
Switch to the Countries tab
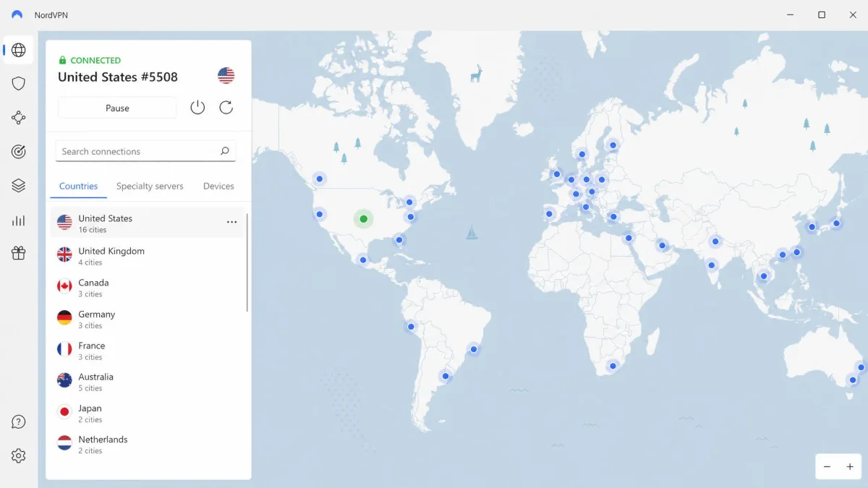coord(78,186)
